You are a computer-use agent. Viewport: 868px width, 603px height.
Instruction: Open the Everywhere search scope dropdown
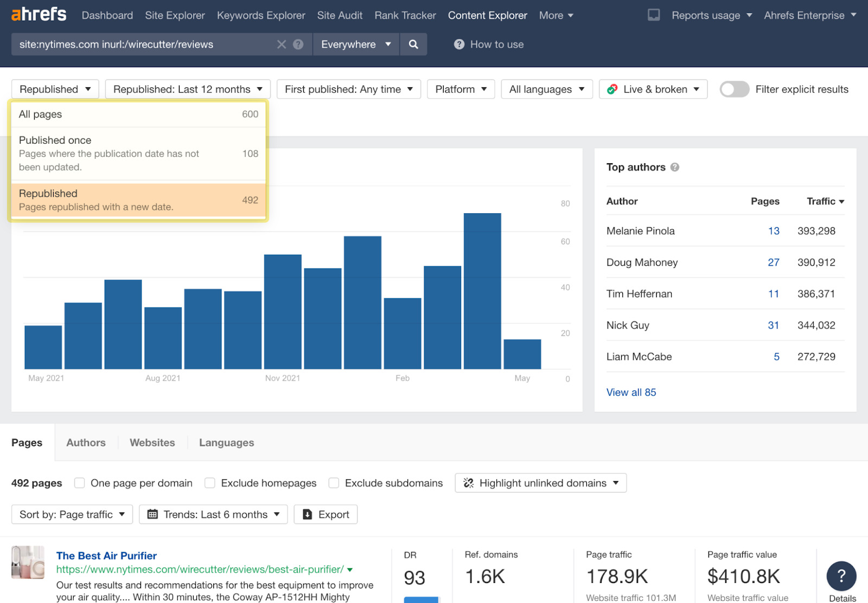[355, 44]
